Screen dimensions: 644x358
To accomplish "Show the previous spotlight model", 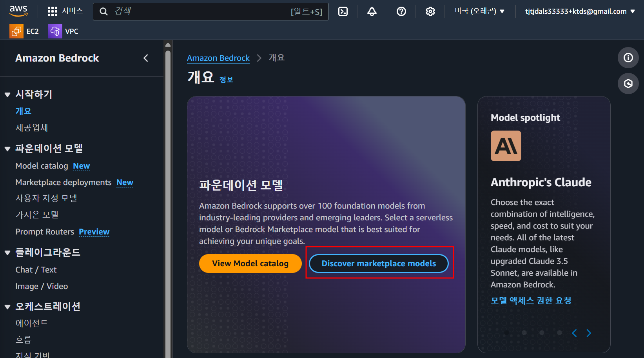I will click(x=574, y=333).
